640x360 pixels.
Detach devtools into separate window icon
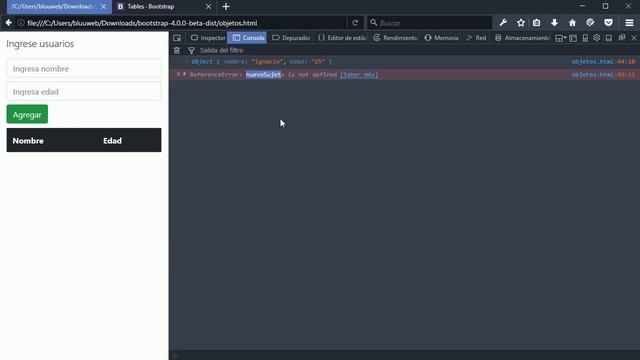coord(622,38)
